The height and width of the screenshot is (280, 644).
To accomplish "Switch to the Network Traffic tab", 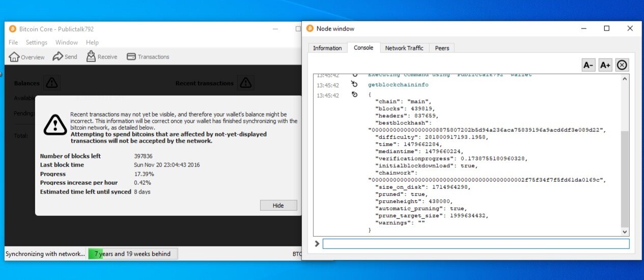I will point(404,48).
